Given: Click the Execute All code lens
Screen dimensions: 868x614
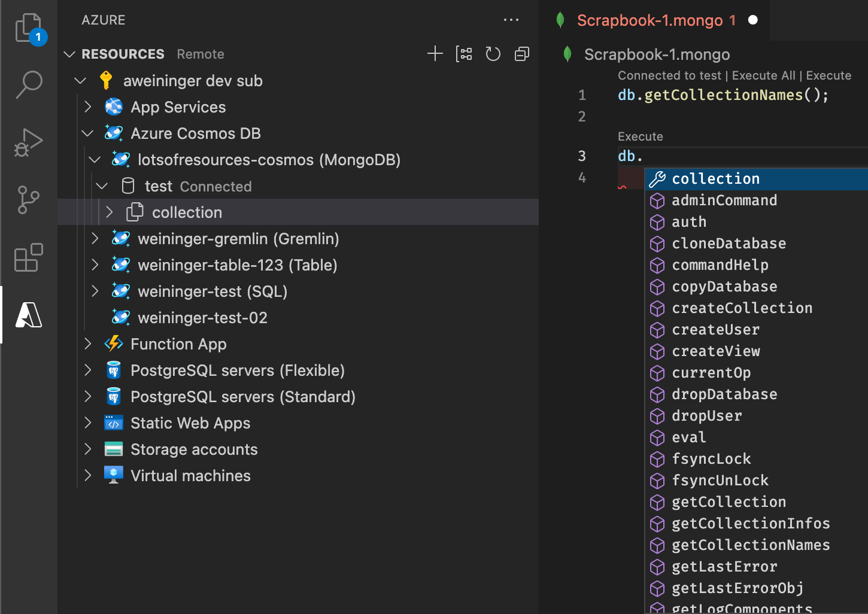Looking at the screenshot, I should pos(764,75).
